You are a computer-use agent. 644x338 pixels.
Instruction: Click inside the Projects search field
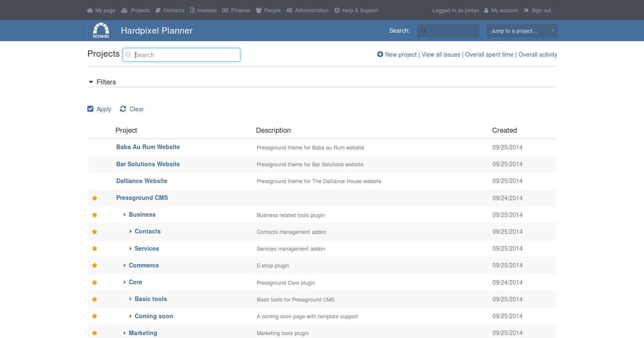[181, 55]
